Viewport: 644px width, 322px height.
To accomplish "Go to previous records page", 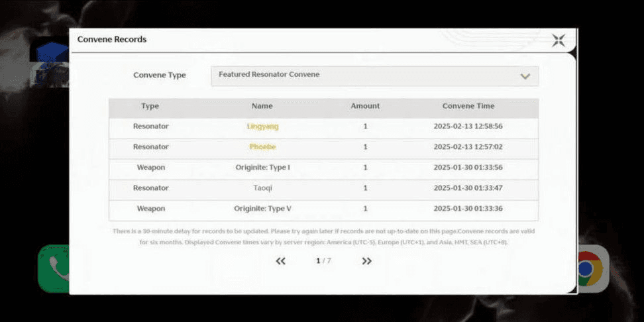I will (x=280, y=261).
